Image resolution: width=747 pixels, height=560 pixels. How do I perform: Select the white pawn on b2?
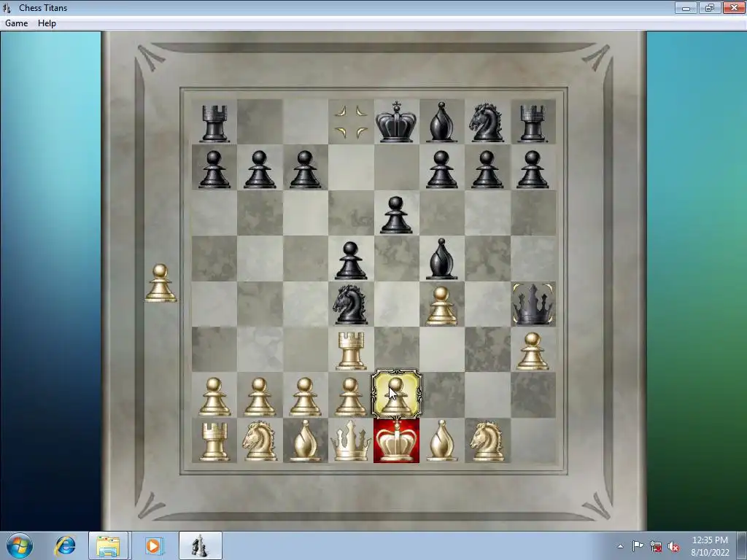[260, 397]
